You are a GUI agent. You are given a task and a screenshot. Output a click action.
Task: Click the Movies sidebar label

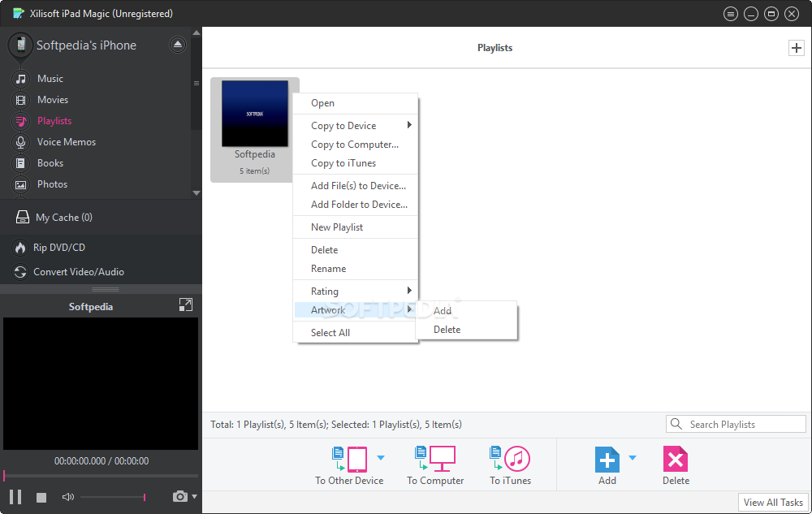click(53, 99)
